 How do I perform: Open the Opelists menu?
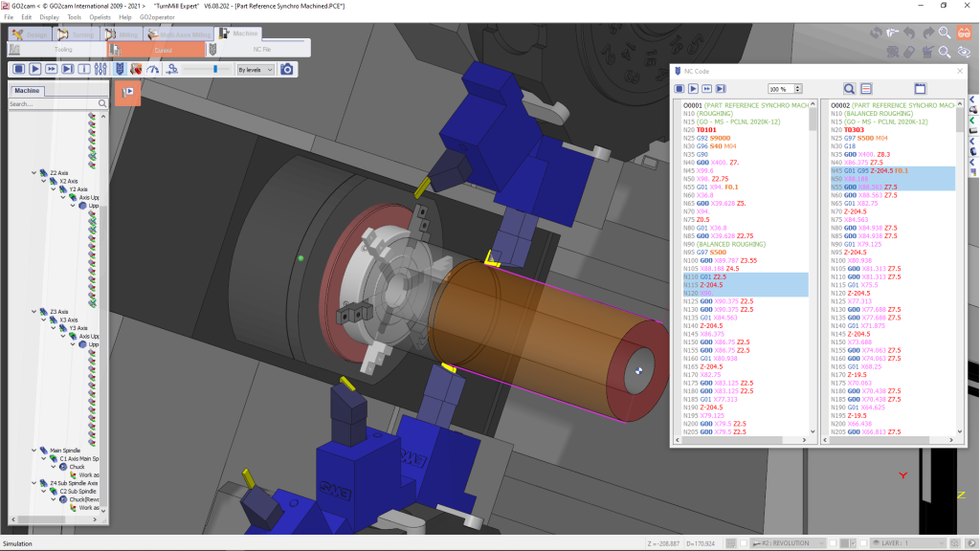pos(100,17)
